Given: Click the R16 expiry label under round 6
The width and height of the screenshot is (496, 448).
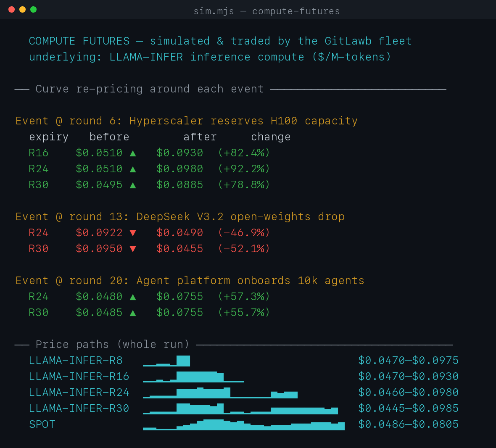Looking at the screenshot, I should click(39, 153).
